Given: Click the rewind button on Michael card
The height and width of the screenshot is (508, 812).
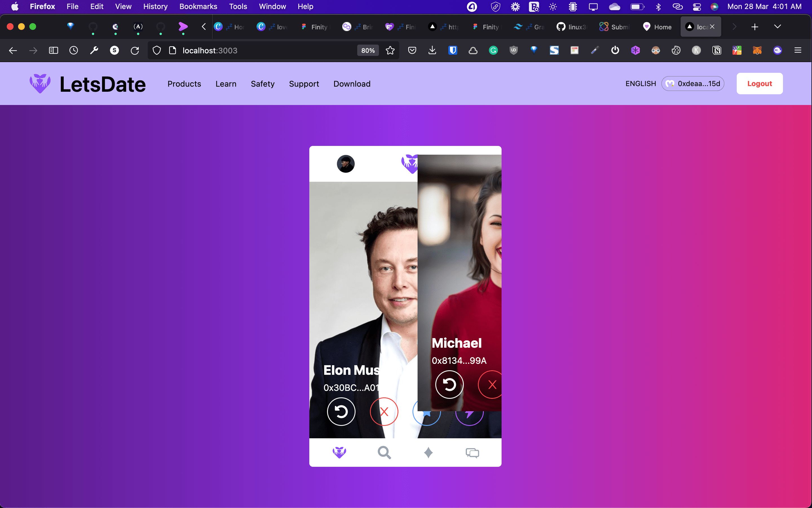Looking at the screenshot, I should pos(449,384).
